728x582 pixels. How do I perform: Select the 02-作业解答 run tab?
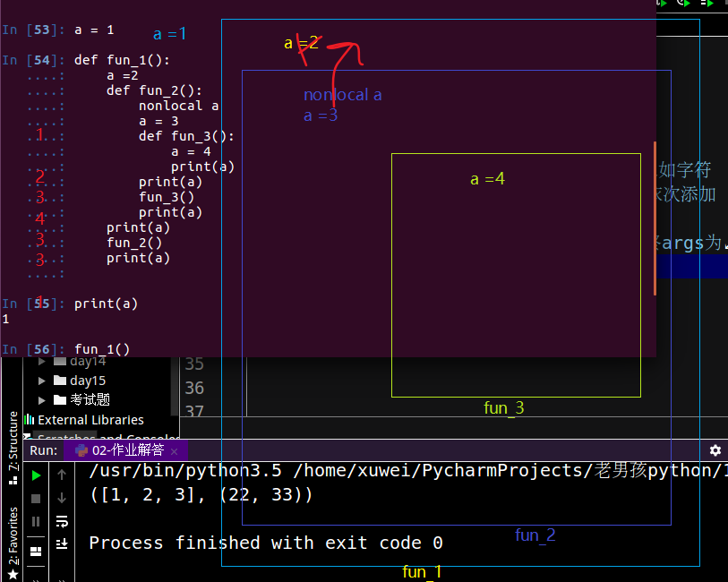(125, 450)
